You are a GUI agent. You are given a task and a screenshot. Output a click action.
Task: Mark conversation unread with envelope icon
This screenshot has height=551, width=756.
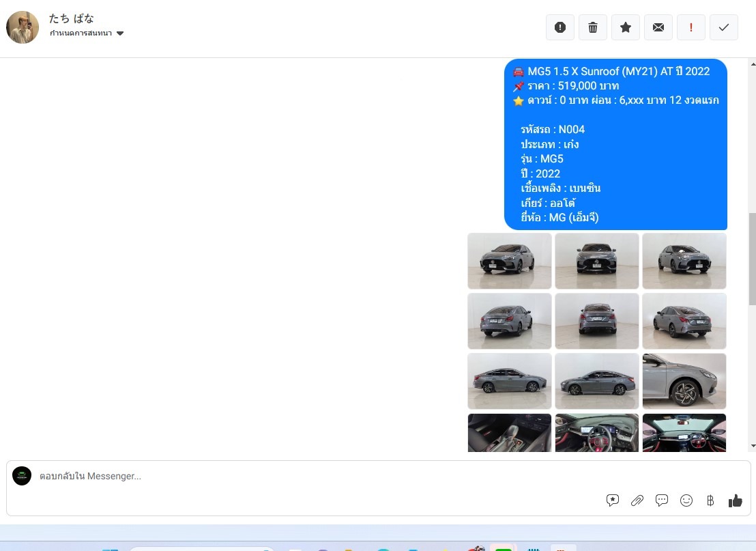point(658,27)
